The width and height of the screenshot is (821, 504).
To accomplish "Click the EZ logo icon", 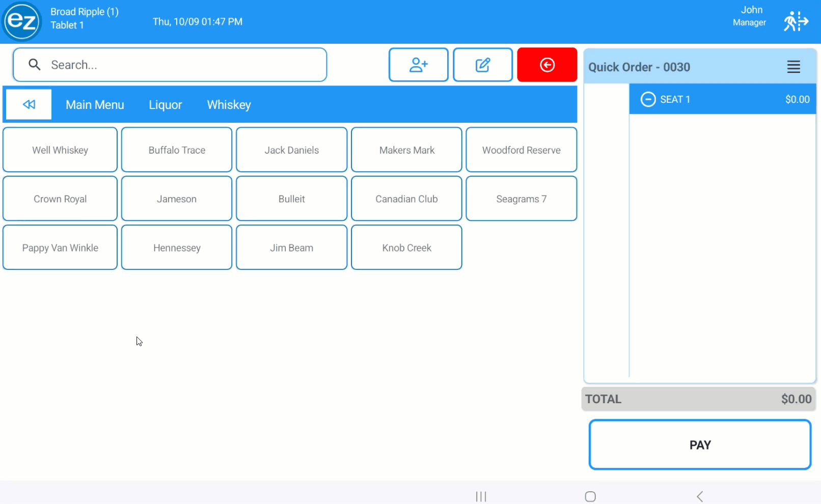I will [x=21, y=21].
